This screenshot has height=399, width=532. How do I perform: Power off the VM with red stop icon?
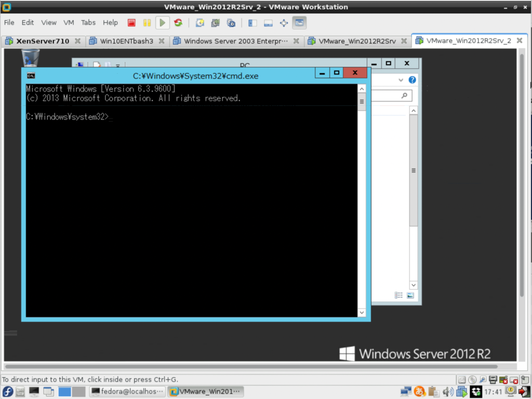[131, 23]
